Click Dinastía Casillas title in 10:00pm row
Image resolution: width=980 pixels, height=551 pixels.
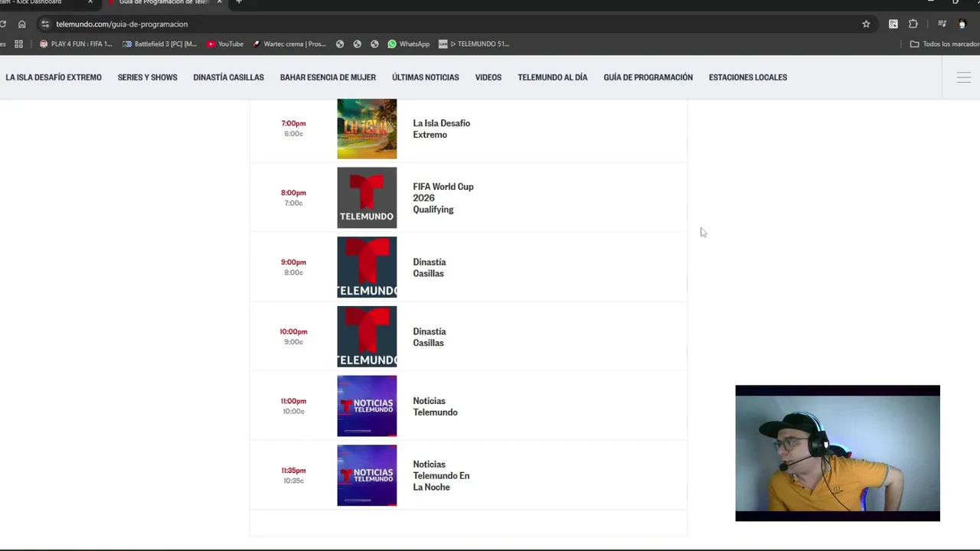(430, 337)
